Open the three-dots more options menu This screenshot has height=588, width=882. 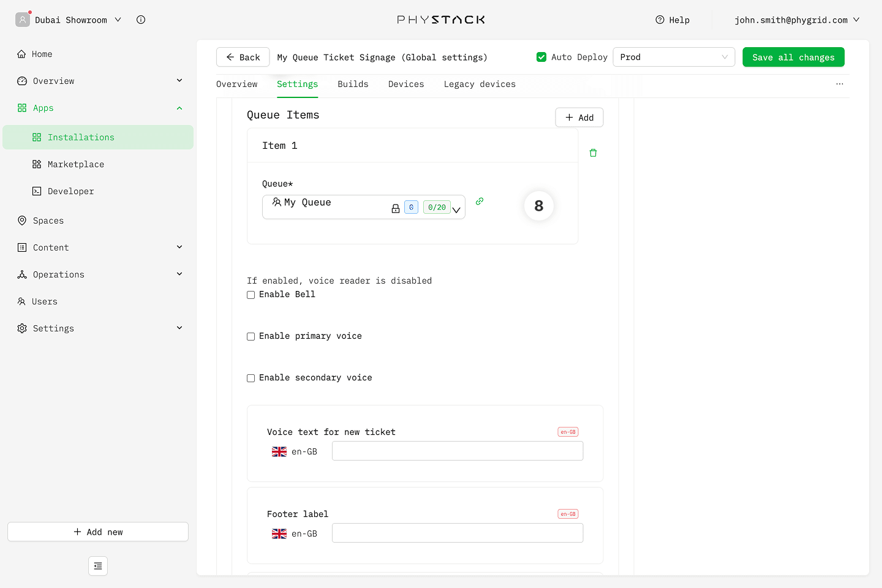pos(840,84)
